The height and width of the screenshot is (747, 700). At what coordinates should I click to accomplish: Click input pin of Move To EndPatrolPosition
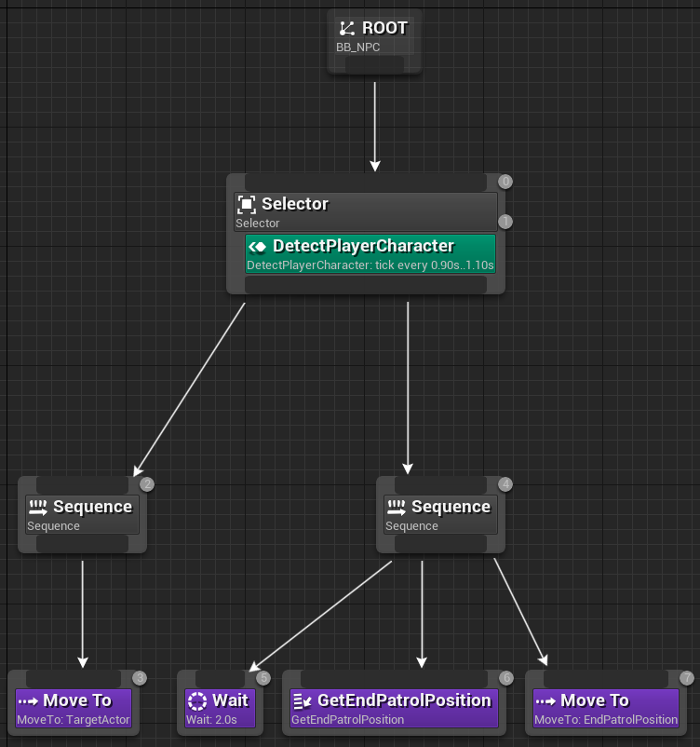pyautogui.click(x=606, y=679)
